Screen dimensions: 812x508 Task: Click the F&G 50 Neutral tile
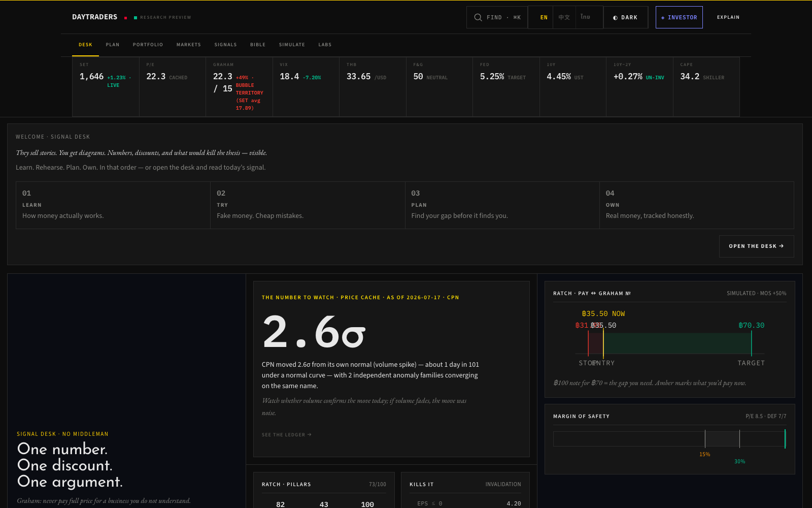(439, 87)
